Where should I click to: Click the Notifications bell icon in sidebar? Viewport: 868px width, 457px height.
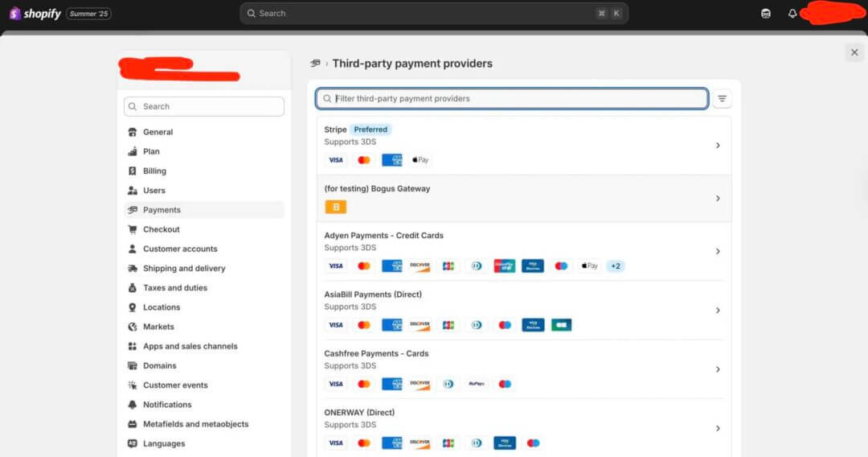pyautogui.click(x=133, y=405)
